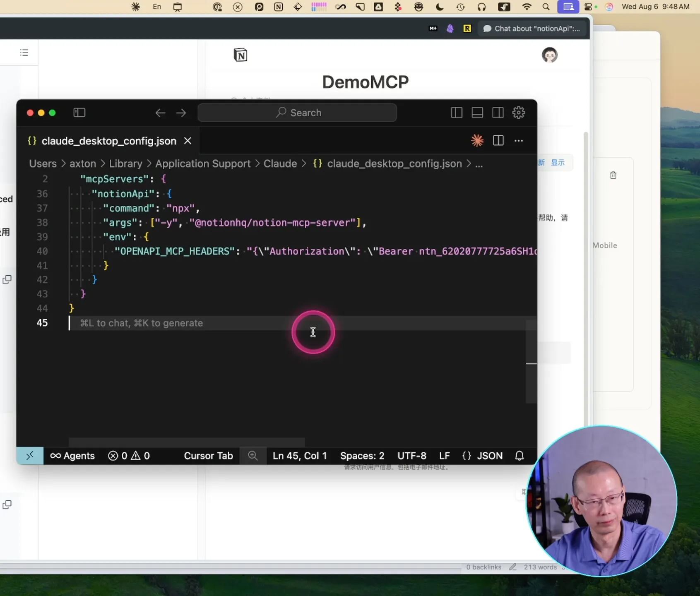Open the Library breadcrumb dropdown
The width and height of the screenshot is (700, 596).
[x=126, y=164]
